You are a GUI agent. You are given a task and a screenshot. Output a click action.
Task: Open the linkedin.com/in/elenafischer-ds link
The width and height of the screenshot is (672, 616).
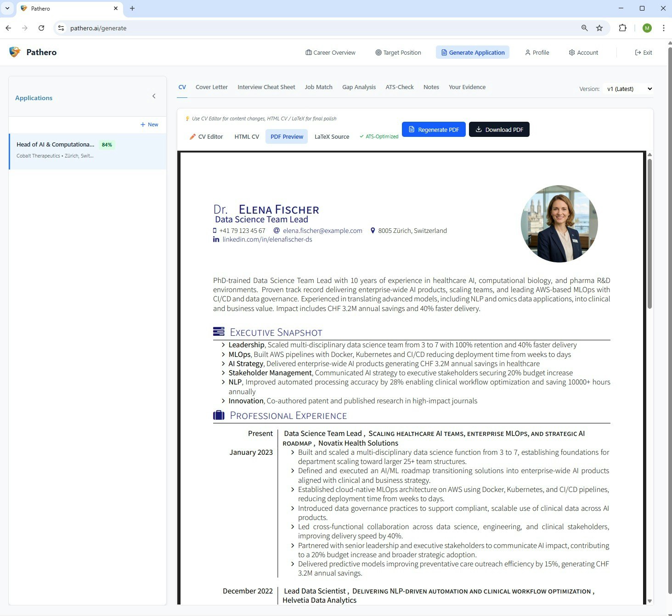(x=267, y=239)
